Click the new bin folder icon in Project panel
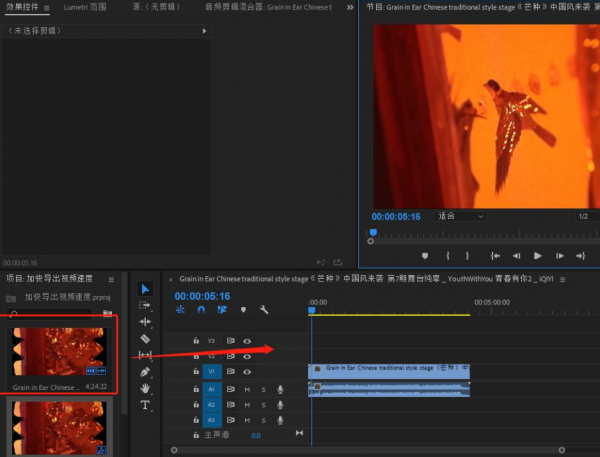600x457 pixels. click(x=108, y=313)
